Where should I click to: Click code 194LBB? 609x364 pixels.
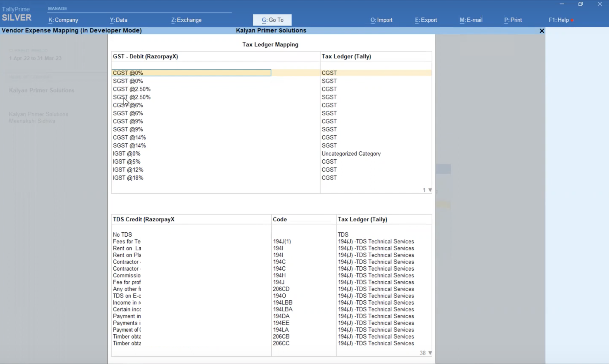tap(282, 303)
